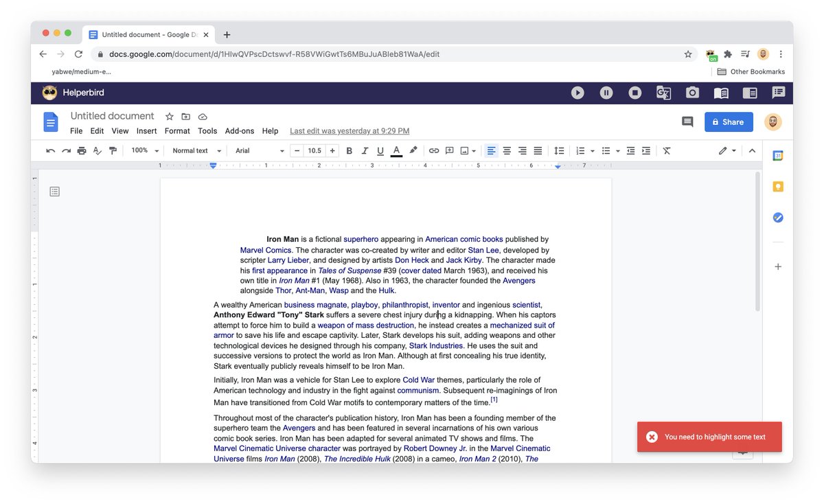Set right text alignment
The width and height of the screenshot is (824, 504).
[x=523, y=150]
